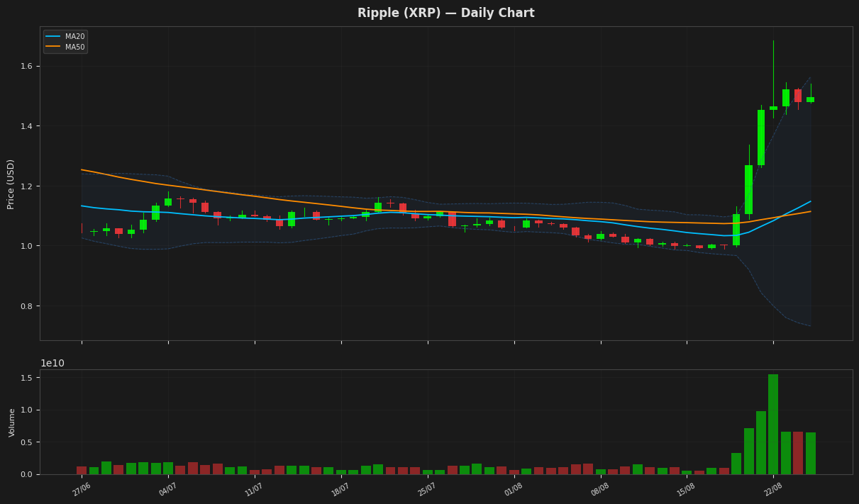Click the orange MA50 legend line swatch
The image size is (859, 504).
(53, 47)
